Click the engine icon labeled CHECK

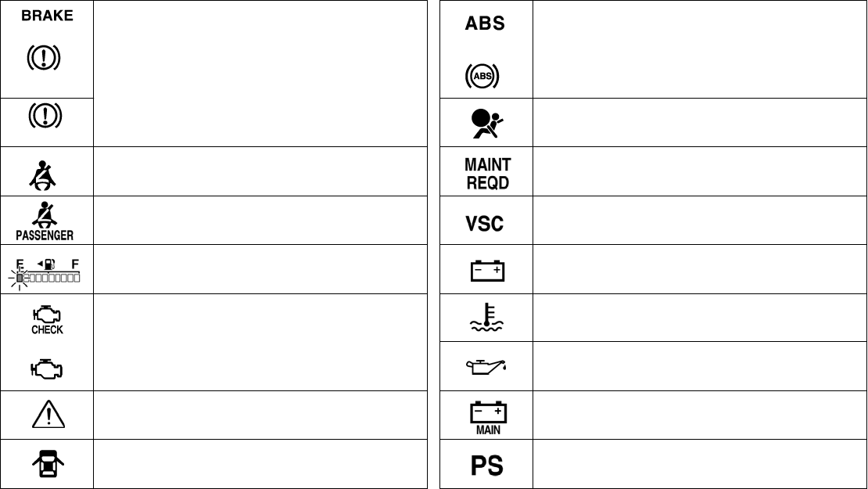tap(47, 318)
